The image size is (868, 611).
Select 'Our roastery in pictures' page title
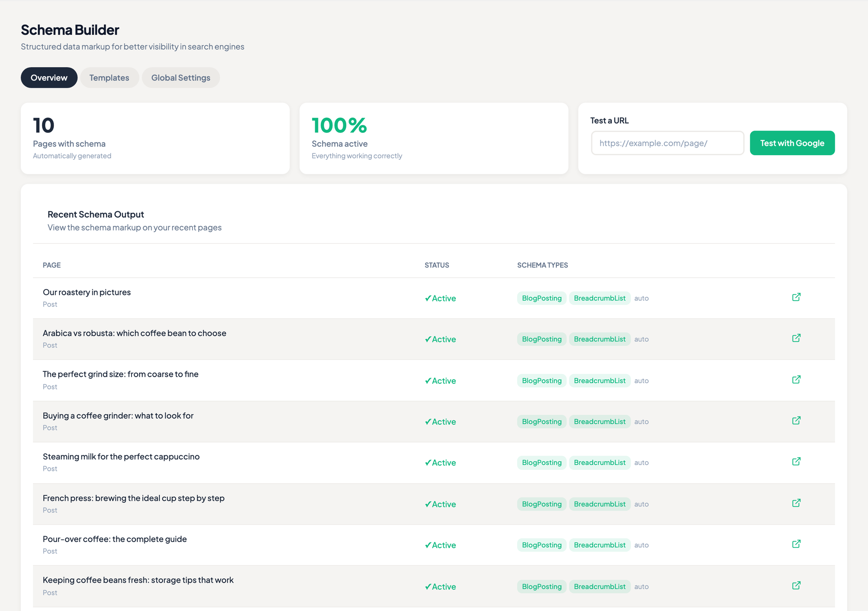pos(87,292)
